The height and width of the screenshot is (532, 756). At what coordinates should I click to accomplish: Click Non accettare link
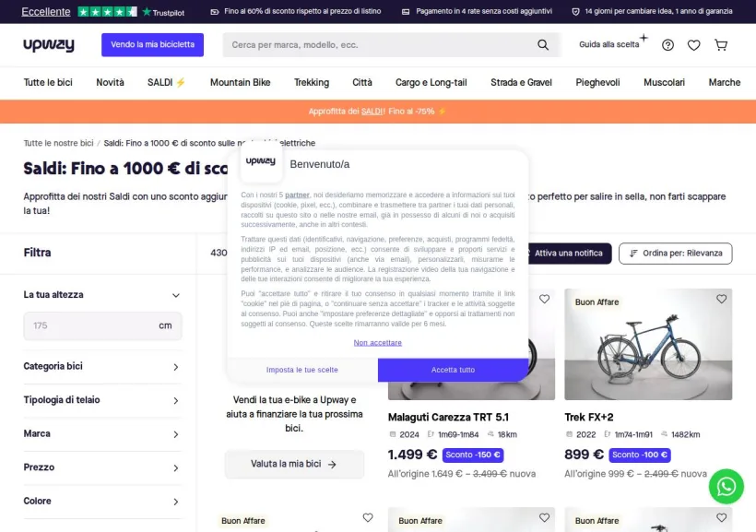pyautogui.click(x=377, y=342)
